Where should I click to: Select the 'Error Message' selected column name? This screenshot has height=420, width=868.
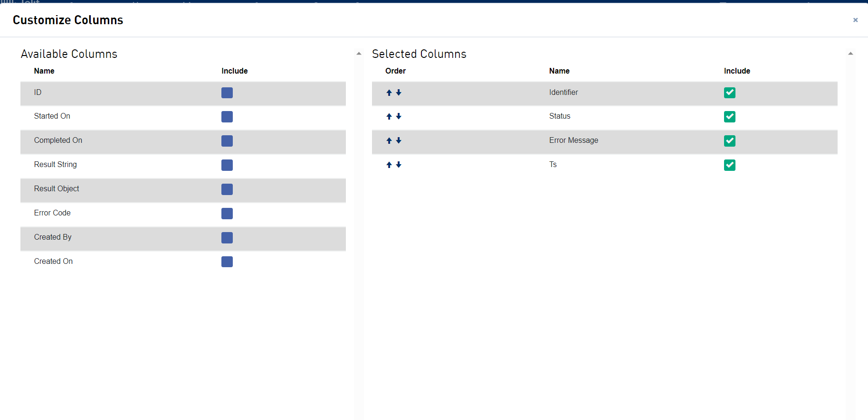pos(573,140)
